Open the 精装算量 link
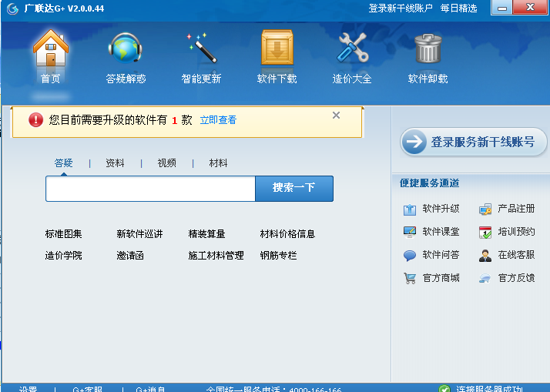The height and width of the screenshot is (392, 550). tap(206, 234)
